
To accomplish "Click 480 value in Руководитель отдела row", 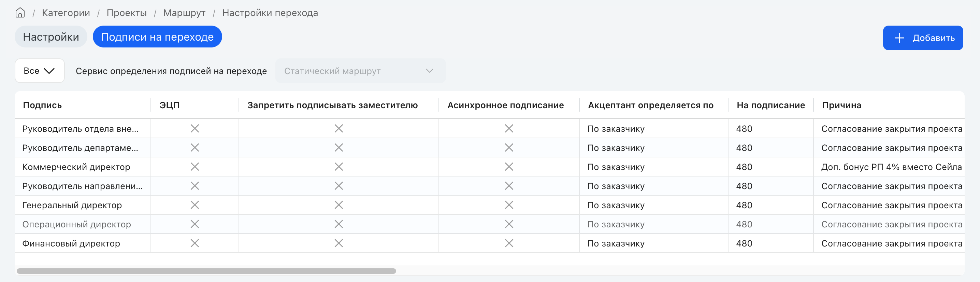I will click(744, 129).
